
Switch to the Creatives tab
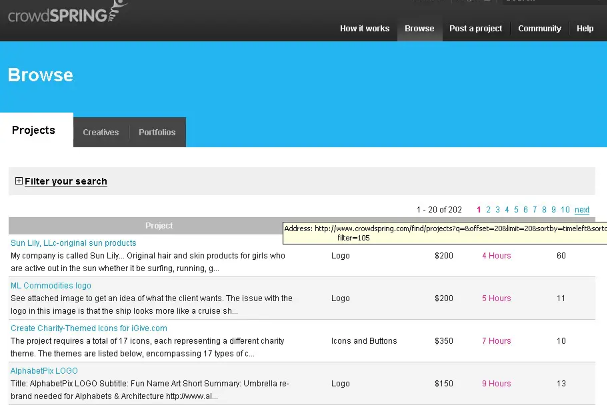(101, 132)
